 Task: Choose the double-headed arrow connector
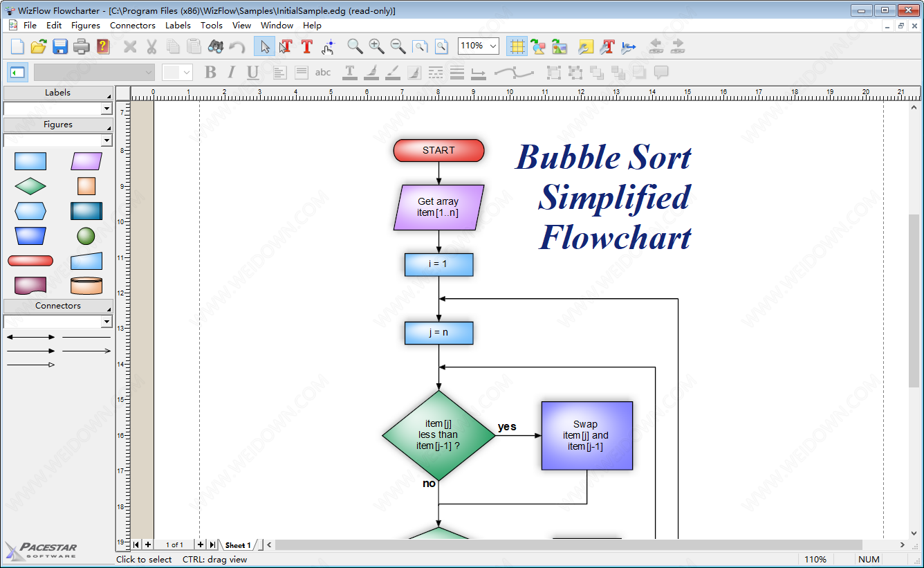[x=30, y=338]
